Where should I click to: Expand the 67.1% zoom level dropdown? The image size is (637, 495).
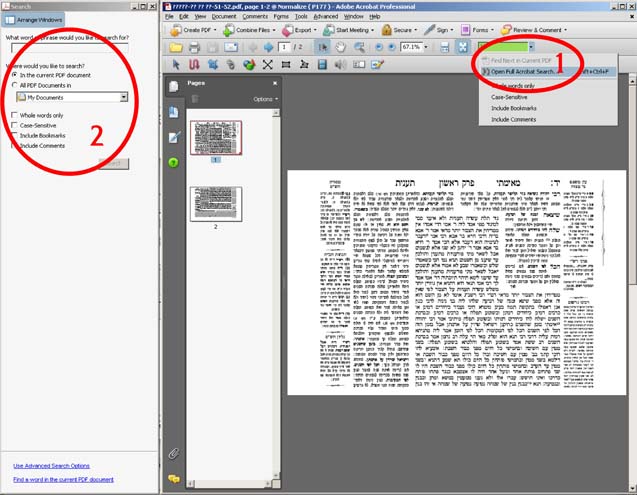coord(426,47)
